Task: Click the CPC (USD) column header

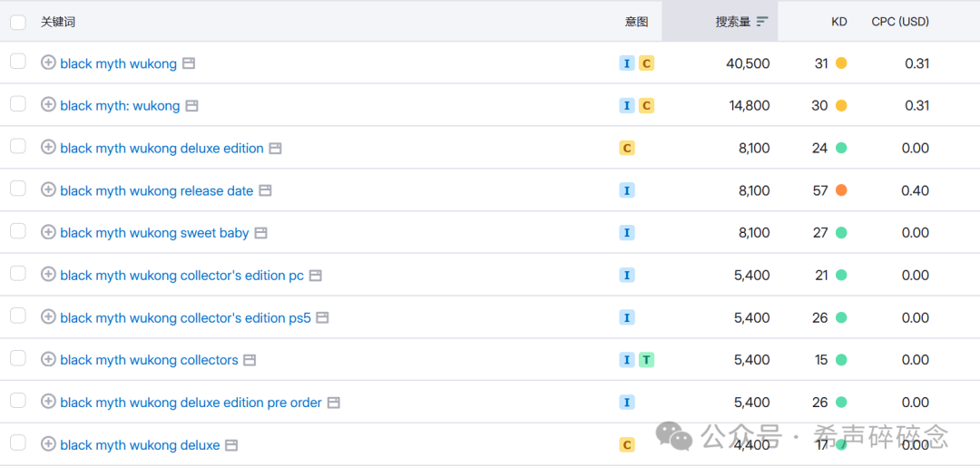Action: pos(900,22)
